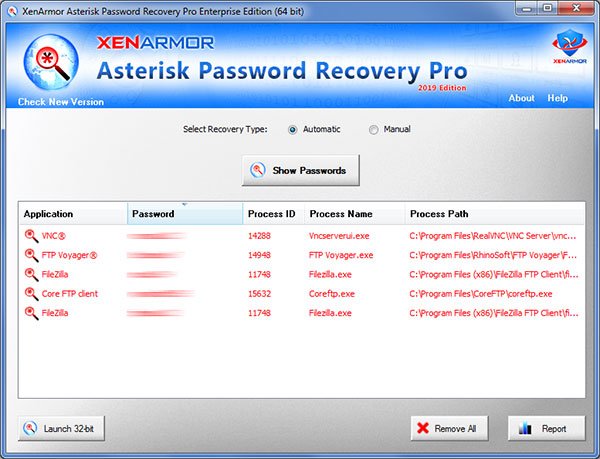Click the magnifier icon on Show Passwords button
600x459 pixels.
pyautogui.click(x=258, y=170)
